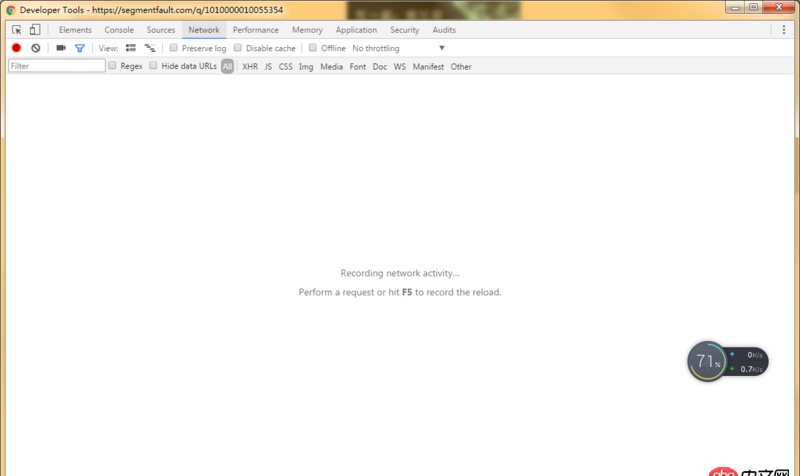The width and height of the screenshot is (800, 476).
Task: Stop recording with the red record button
Action: click(x=16, y=48)
